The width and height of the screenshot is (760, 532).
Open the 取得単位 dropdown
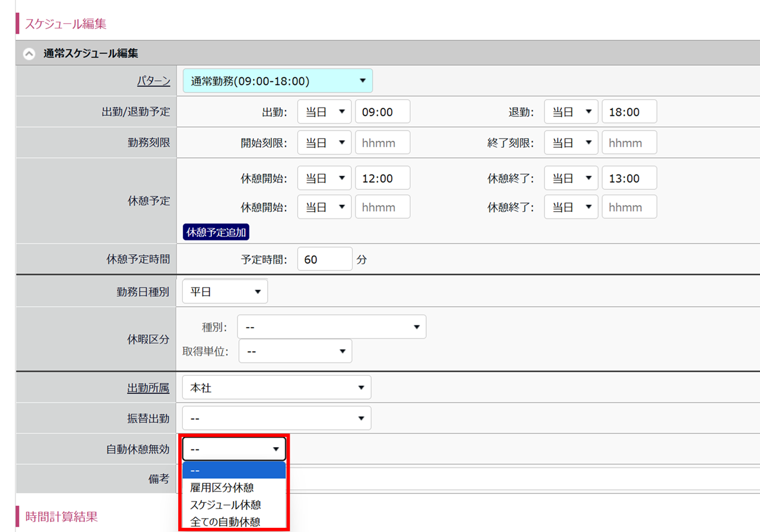295,351
